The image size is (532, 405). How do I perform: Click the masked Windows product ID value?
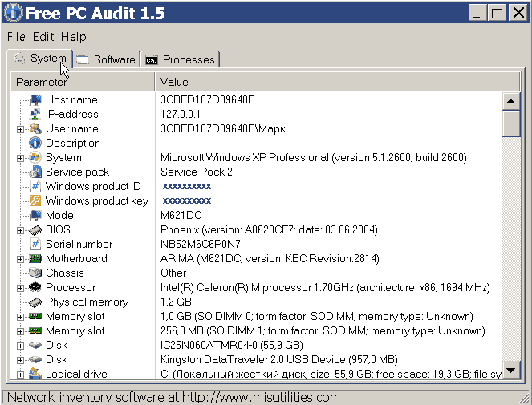point(187,187)
